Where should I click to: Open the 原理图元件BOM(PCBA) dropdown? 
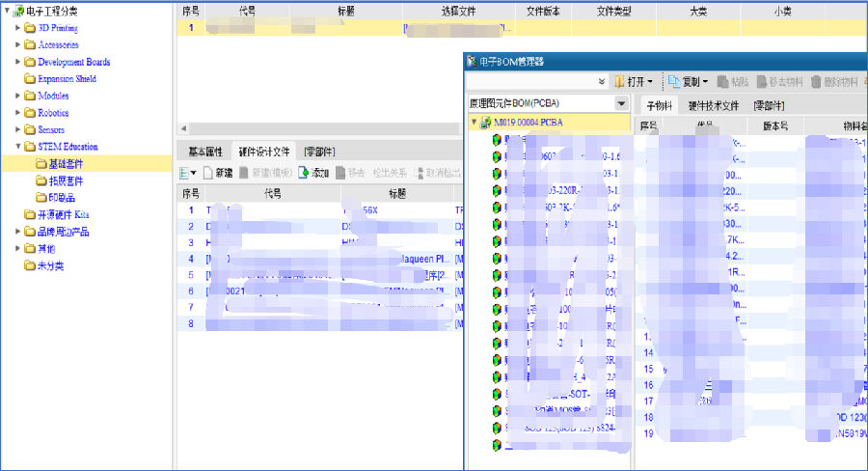[x=621, y=103]
